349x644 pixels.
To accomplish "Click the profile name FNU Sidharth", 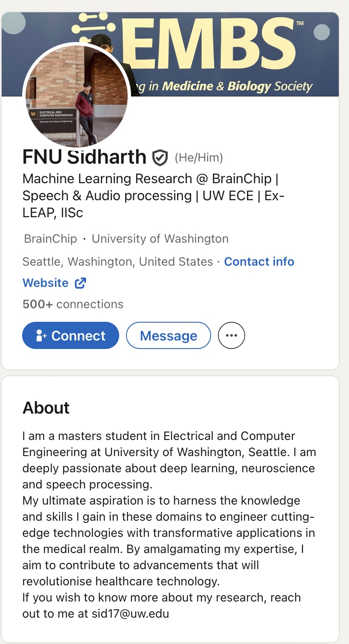I will [84, 157].
